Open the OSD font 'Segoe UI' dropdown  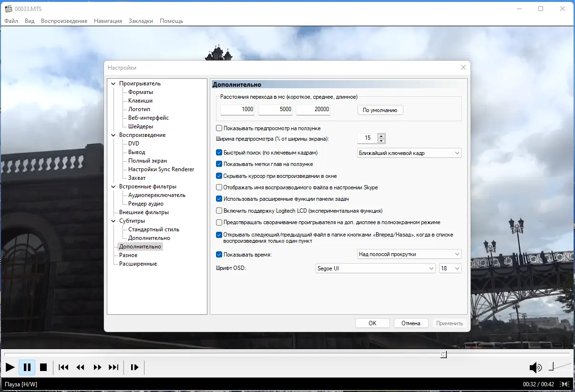point(376,268)
